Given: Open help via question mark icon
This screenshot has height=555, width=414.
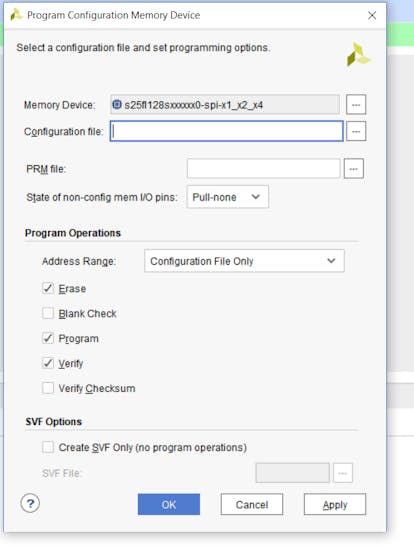Looking at the screenshot, I should point(30,503).
